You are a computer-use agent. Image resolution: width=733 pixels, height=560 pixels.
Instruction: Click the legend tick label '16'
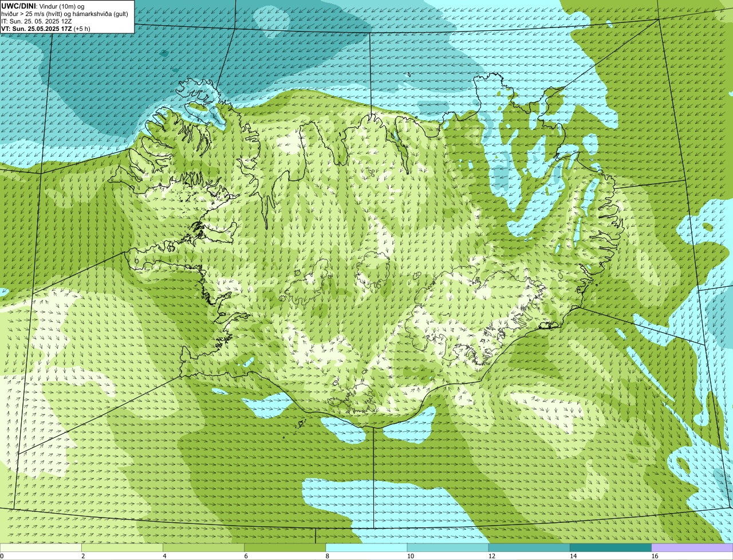(x=654, y=556)
